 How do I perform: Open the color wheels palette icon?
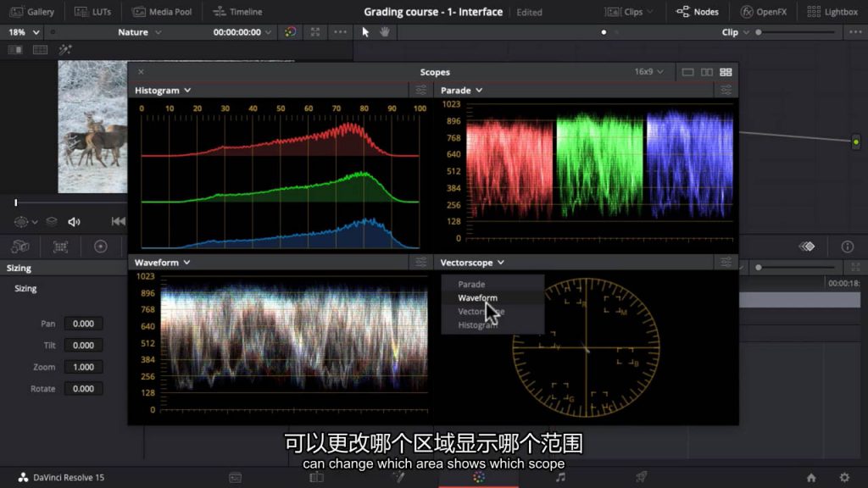100,247
